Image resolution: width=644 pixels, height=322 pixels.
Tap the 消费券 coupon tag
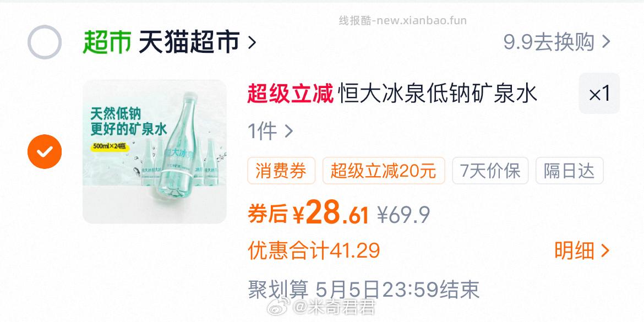pyautogui.click(x=281, y=171)
